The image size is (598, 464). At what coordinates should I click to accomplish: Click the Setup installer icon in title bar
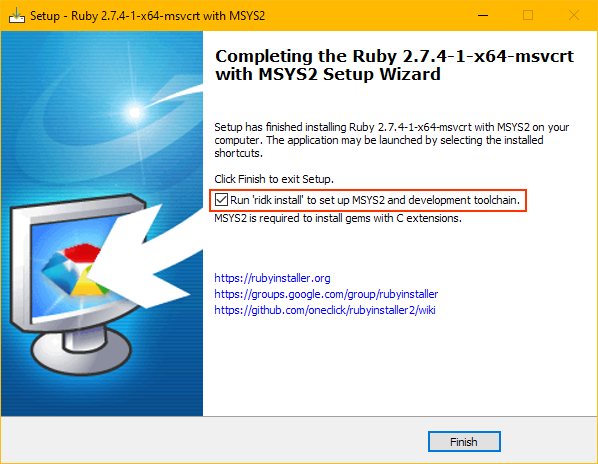tap(17, 16)
